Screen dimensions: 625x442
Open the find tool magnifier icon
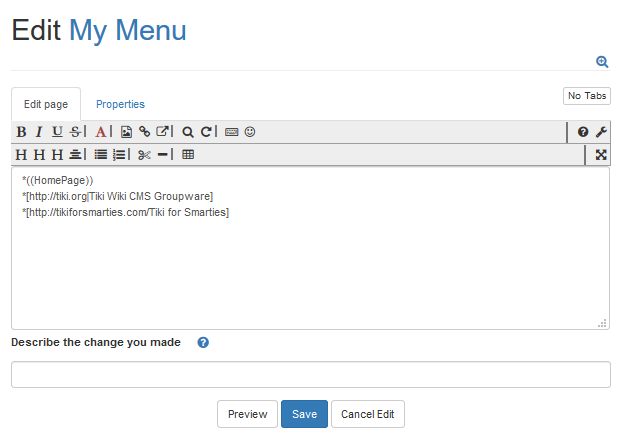click(187, 132)
